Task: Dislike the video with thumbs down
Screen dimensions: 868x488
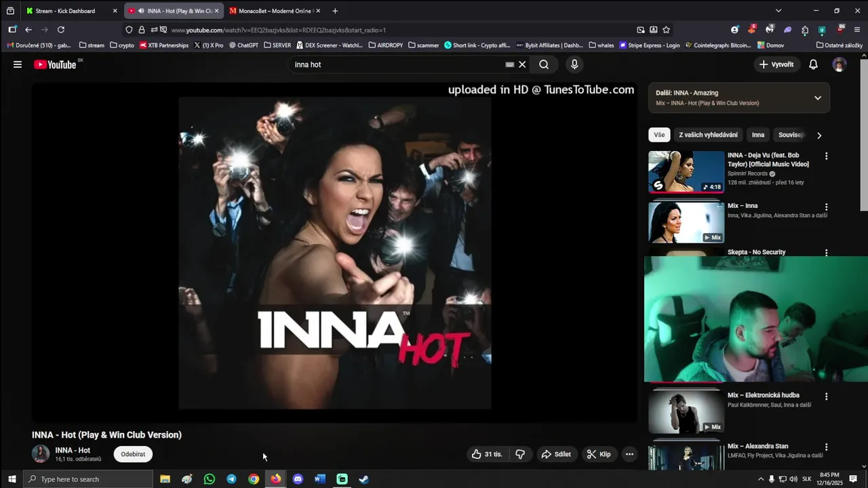Action: click(x=520, y=454)
